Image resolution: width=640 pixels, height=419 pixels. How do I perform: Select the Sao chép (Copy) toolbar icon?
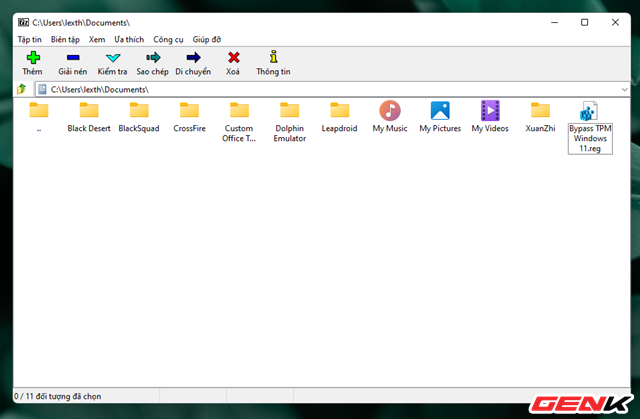(153, 58)
